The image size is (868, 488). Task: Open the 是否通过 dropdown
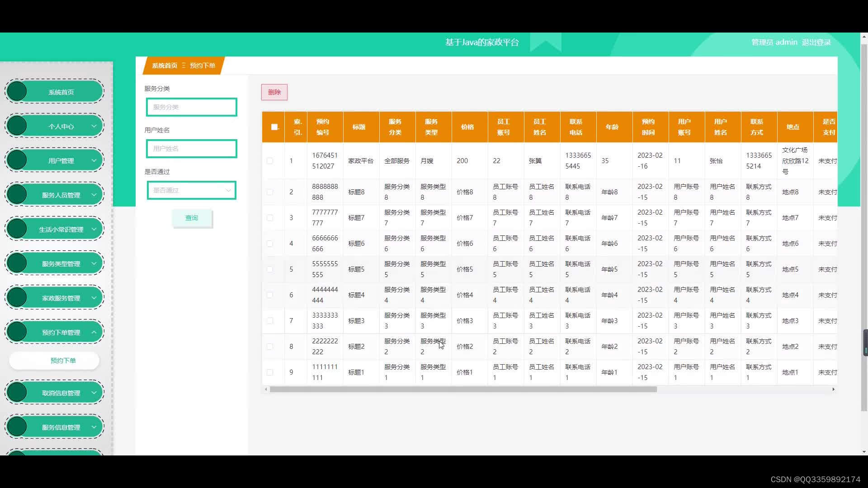[x=192, y=190]
